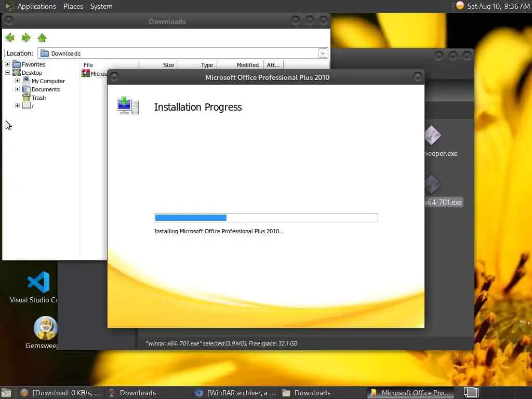Click the installation progress bar
532x399 pixels.
266,218
